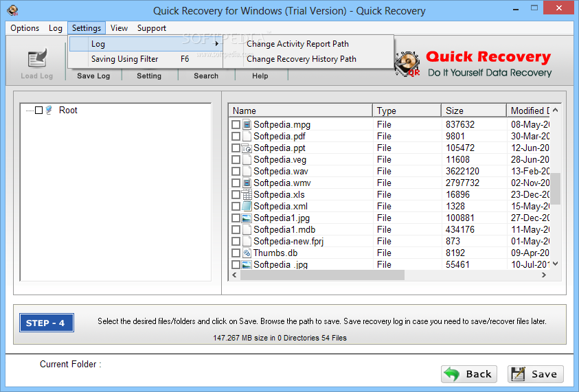This screenshot has height=392, width=579.
Task: Click the vertical scrollbar up arrow
Action: pos(556,110)
